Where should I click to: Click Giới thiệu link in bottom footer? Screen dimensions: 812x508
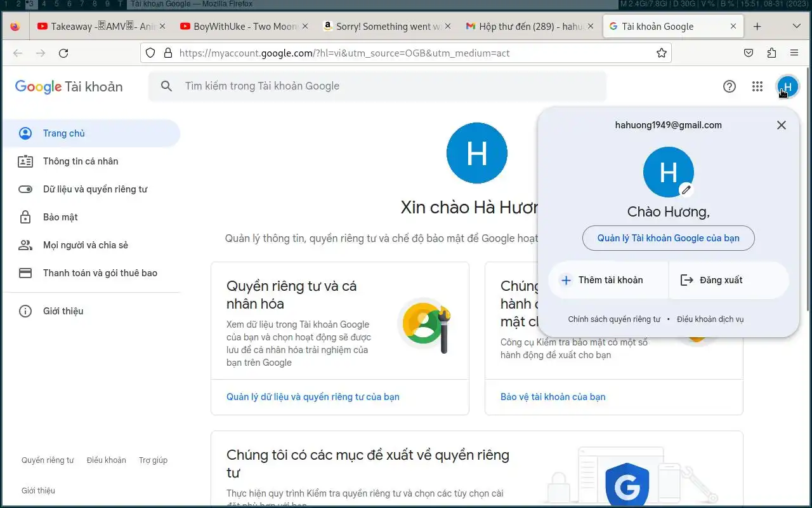tap(38, 491)
